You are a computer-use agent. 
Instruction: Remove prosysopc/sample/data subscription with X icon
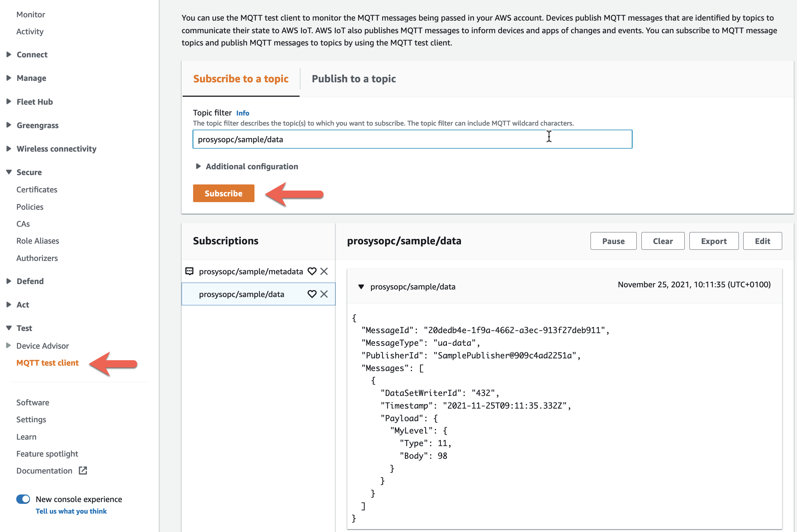coord(324,294)
